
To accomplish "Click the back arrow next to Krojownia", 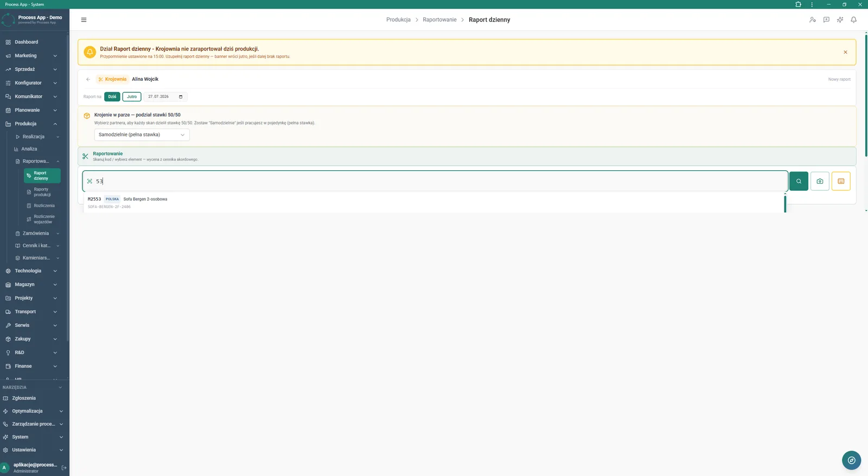I will [88, 79].
